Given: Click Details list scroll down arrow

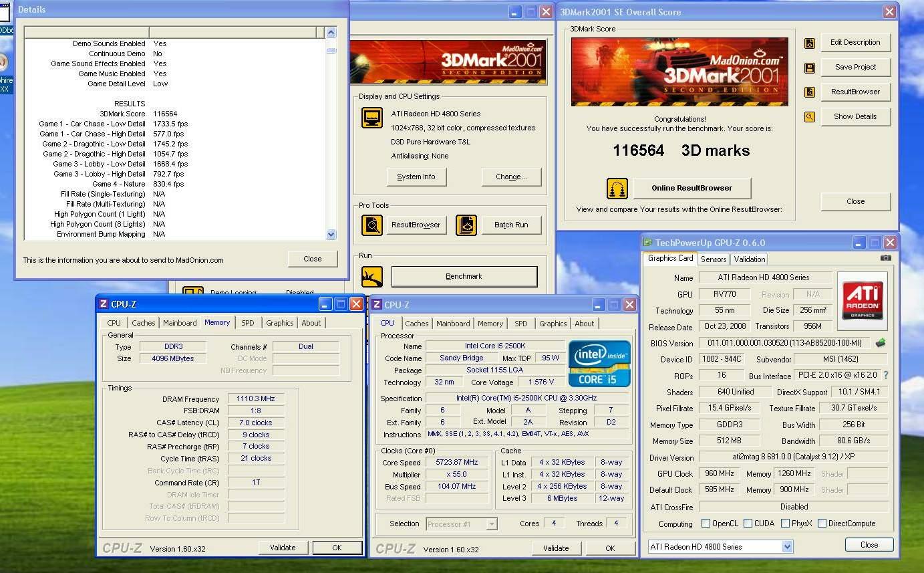Looking at the screenshot, I should 331,234.
